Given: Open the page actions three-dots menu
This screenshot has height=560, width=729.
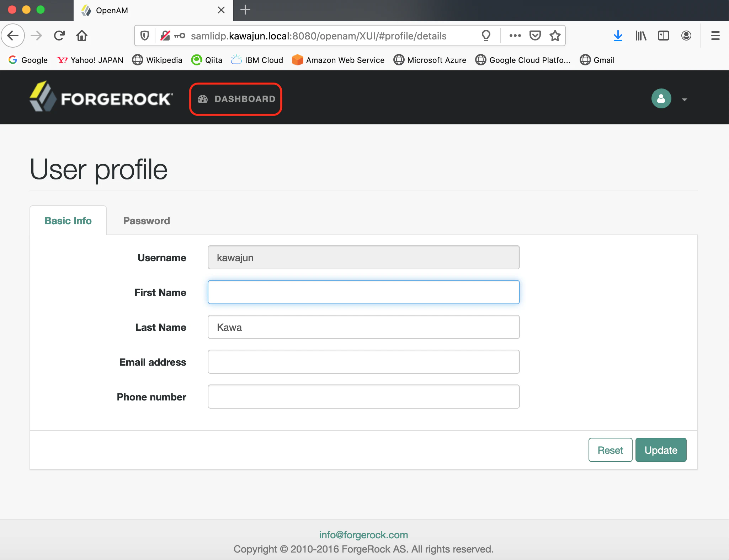Looking at the screenshot, I should click(515, 36).
